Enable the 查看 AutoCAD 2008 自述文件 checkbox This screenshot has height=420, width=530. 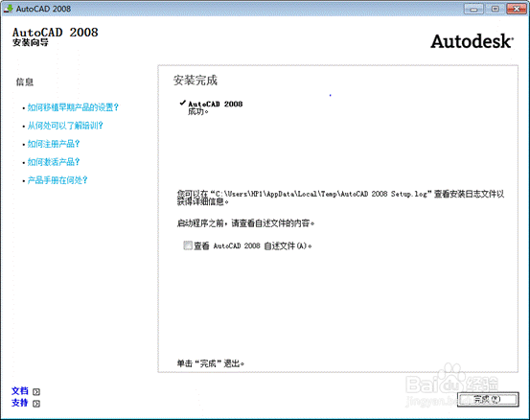188,245
